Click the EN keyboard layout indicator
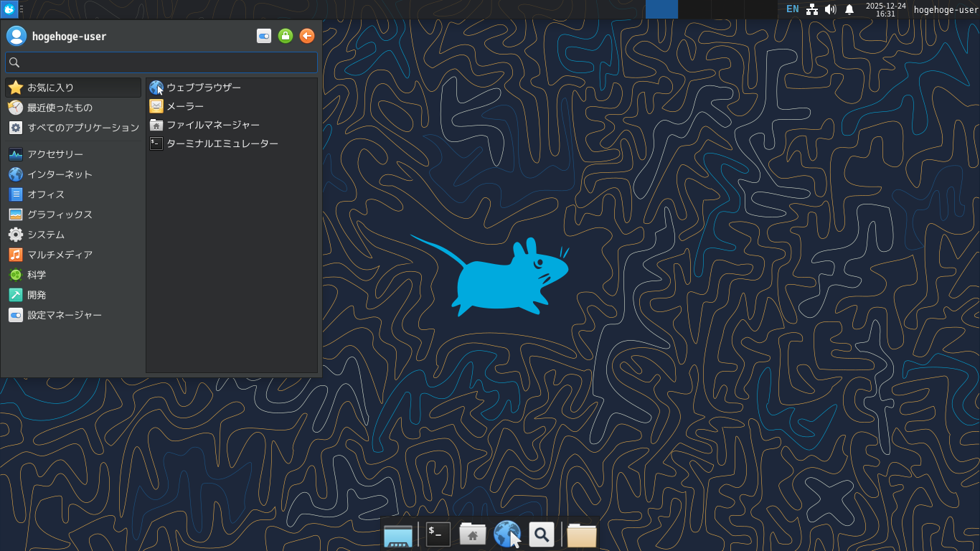Screen dimensions: 980x551 click(x=792, y=9)
